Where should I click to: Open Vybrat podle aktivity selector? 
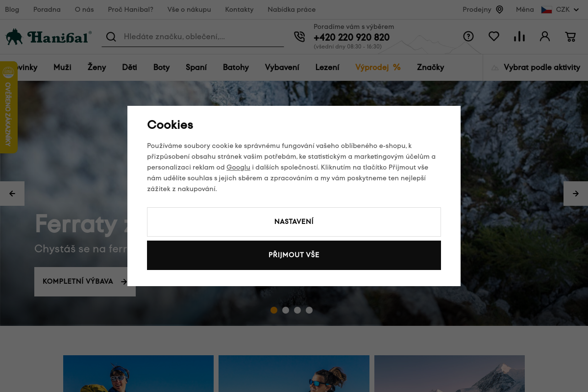(536, 68)
